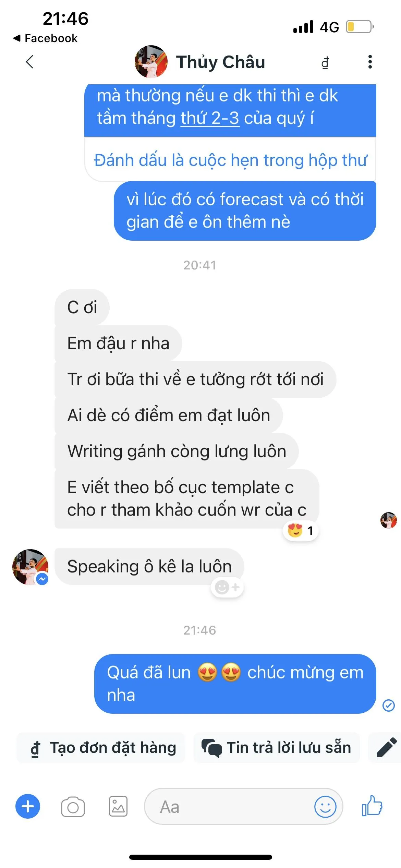
Task: Send a thumbs-up like
Action: pyautogui.click(x=372, y=806)
